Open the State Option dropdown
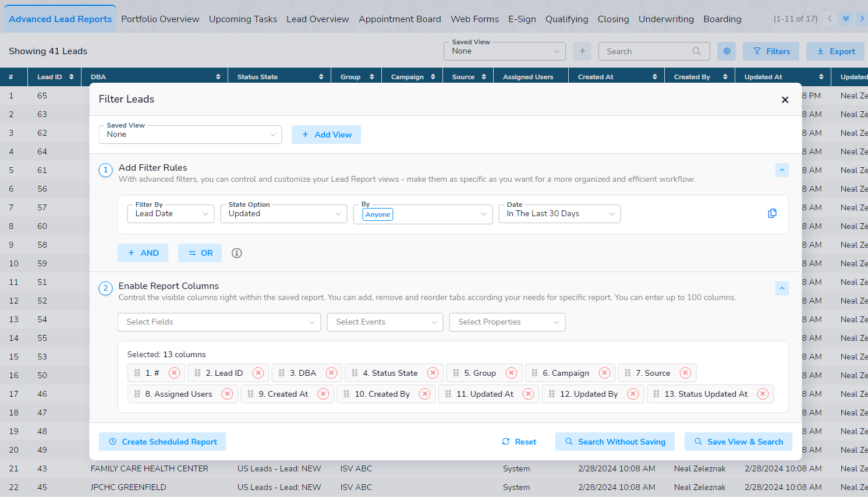The image size is (868, 497). pyautogui.click(x=284, y=214)
